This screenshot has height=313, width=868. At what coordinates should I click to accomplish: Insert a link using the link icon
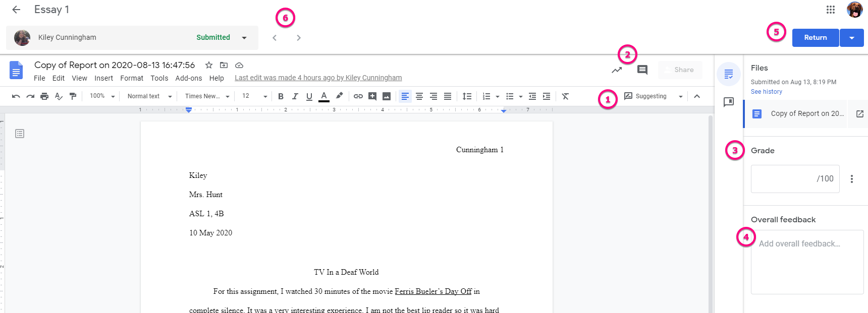tap(358, 96)
